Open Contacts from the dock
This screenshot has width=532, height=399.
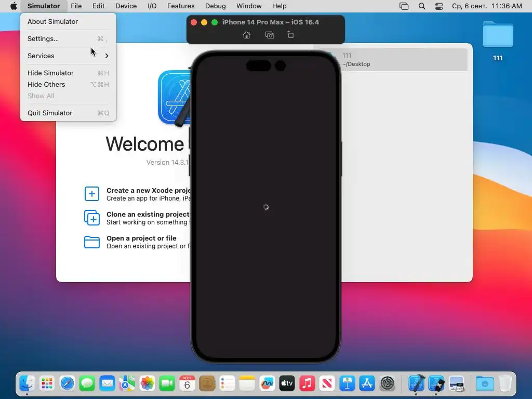207,384
